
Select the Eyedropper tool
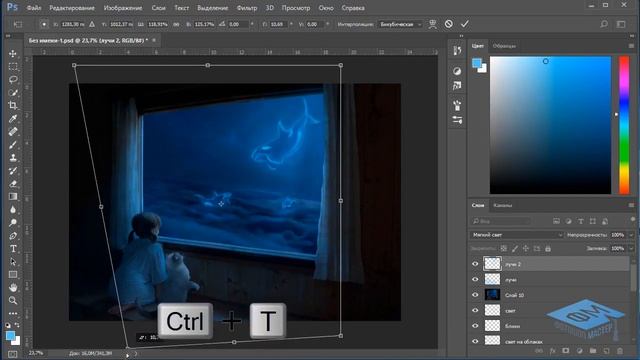(x=13, y=118)
